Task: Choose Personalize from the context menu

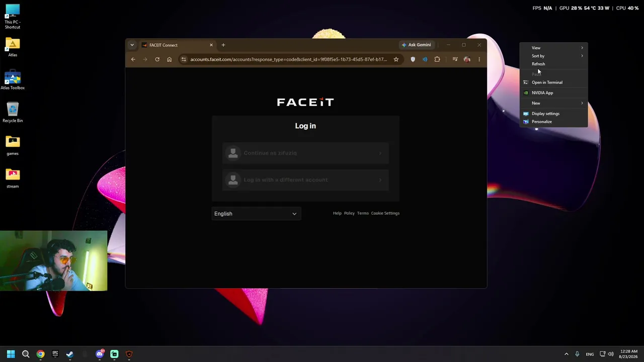Action: click(553, 122)
